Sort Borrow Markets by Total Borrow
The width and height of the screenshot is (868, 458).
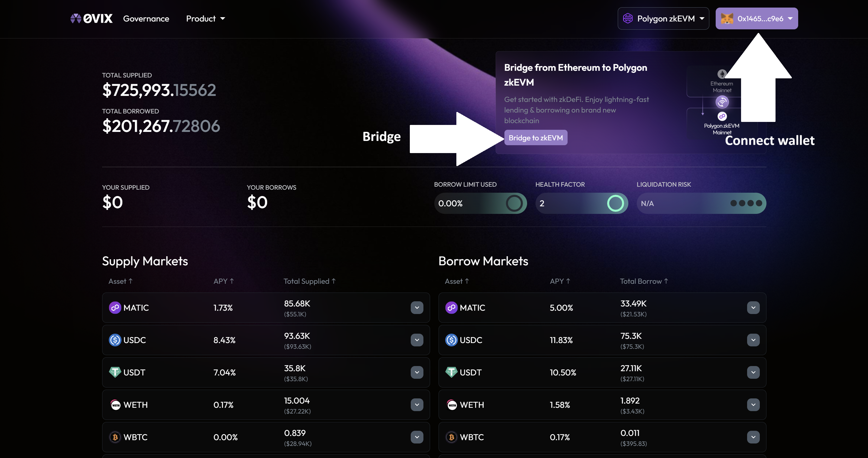point(643,281)
